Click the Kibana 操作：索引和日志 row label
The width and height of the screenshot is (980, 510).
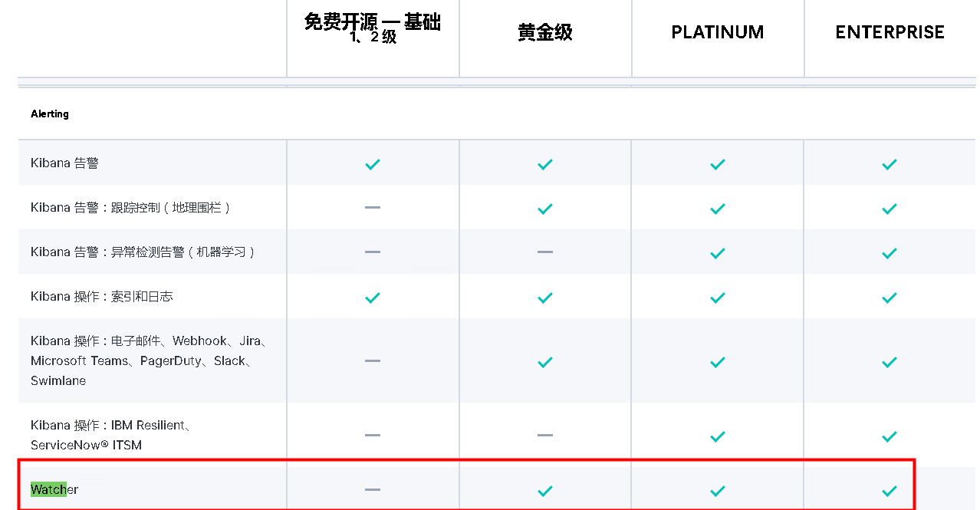(x=102, y=297)
